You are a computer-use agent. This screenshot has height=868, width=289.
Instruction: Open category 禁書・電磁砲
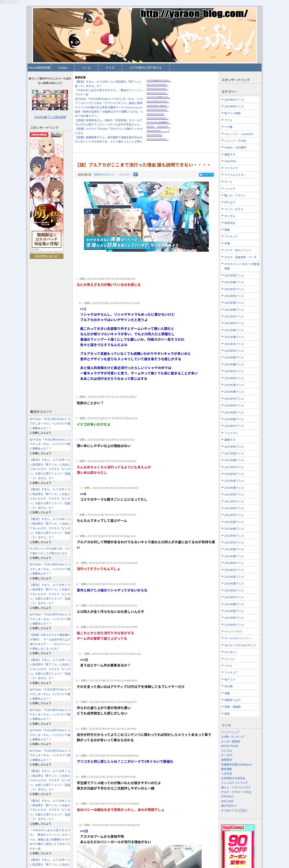233,707
